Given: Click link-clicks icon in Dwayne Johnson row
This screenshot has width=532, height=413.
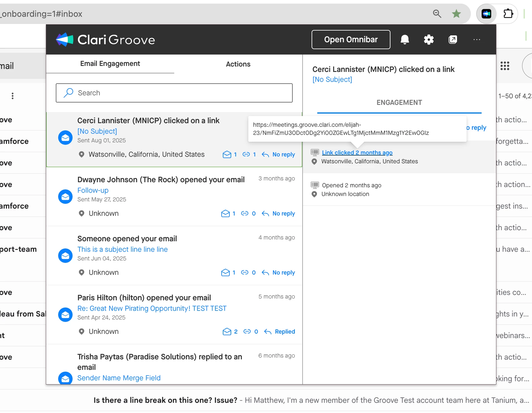Looking at the screenshot, I should [245, 213].
